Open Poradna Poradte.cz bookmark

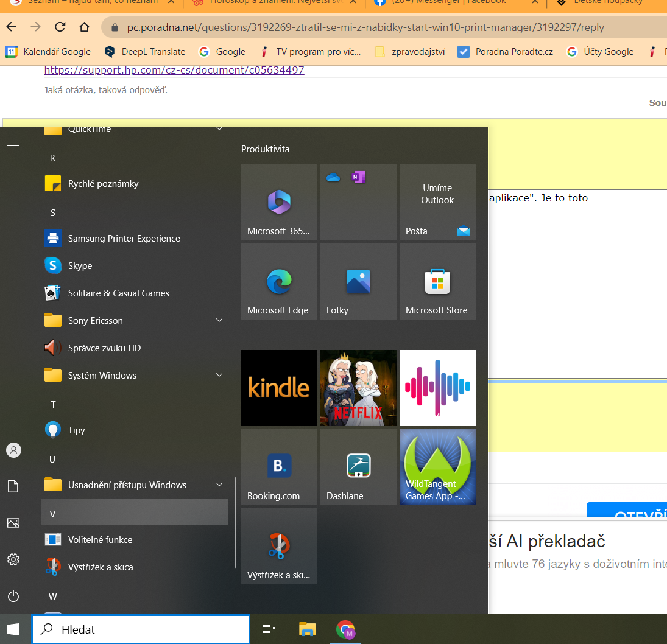(506, 52)
